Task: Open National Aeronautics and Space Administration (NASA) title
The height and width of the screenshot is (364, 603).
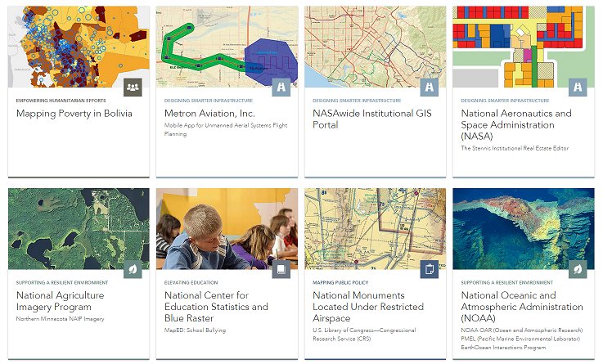Action: pyautogui.click(x=516, y=124)
